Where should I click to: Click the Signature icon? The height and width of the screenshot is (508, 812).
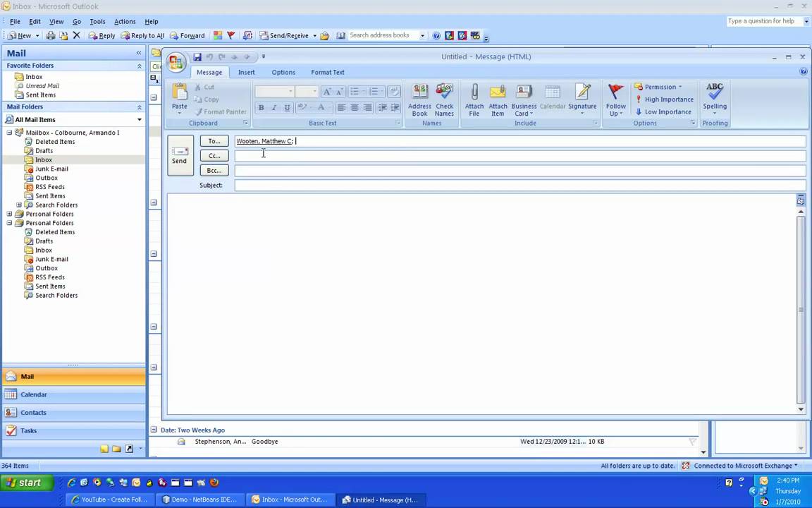coord(583,99)
